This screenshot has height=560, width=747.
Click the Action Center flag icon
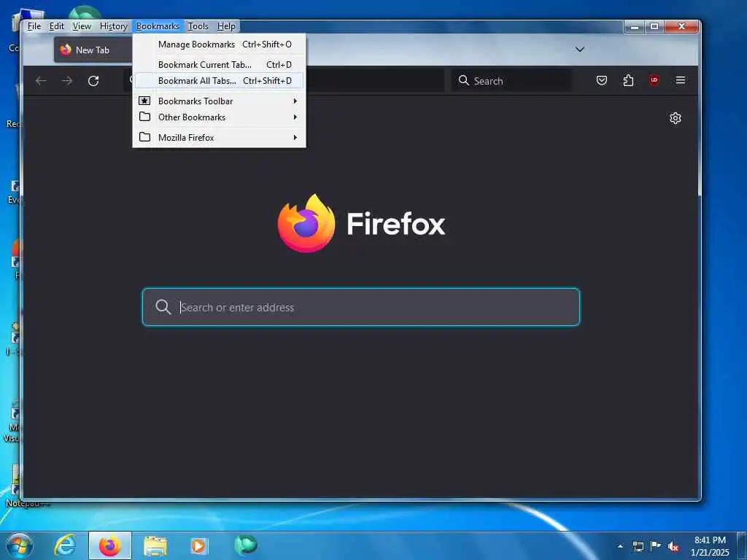656,545
